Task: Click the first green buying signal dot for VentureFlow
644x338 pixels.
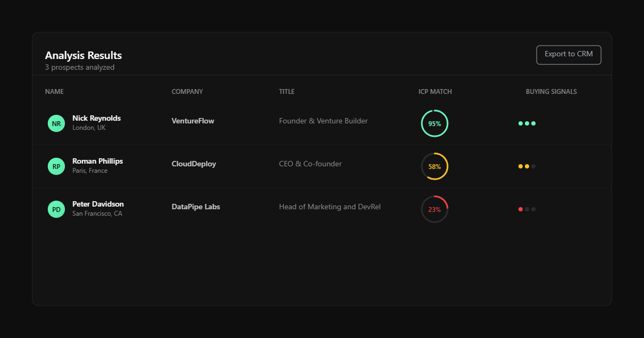Action: coord(520,123)
